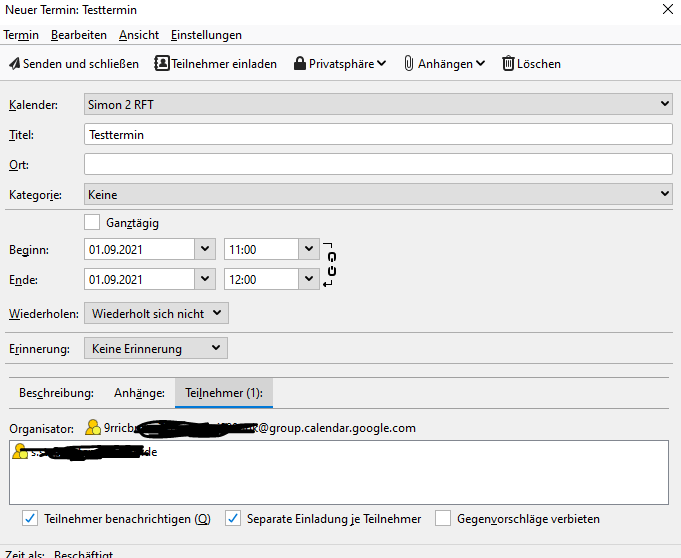Select the Teilnehmer (1) tab
Viewport: 681px width, 558px height.
[x=224, y=393]
